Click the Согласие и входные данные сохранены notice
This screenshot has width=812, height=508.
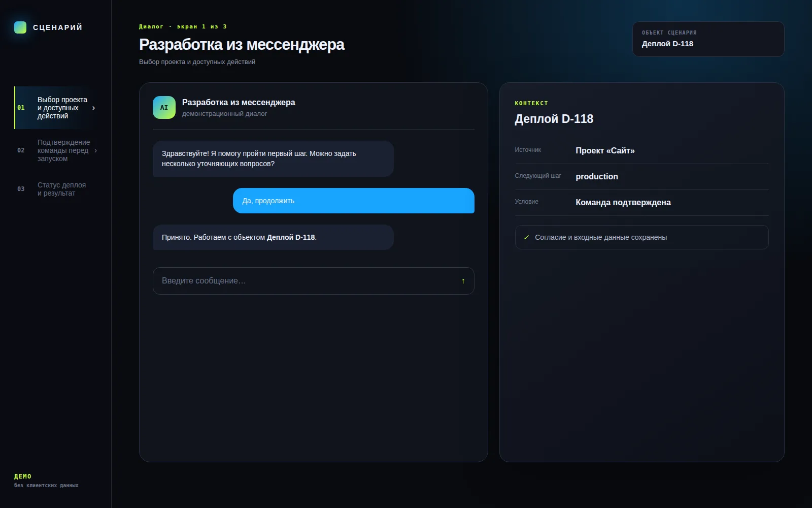[642, 237]
